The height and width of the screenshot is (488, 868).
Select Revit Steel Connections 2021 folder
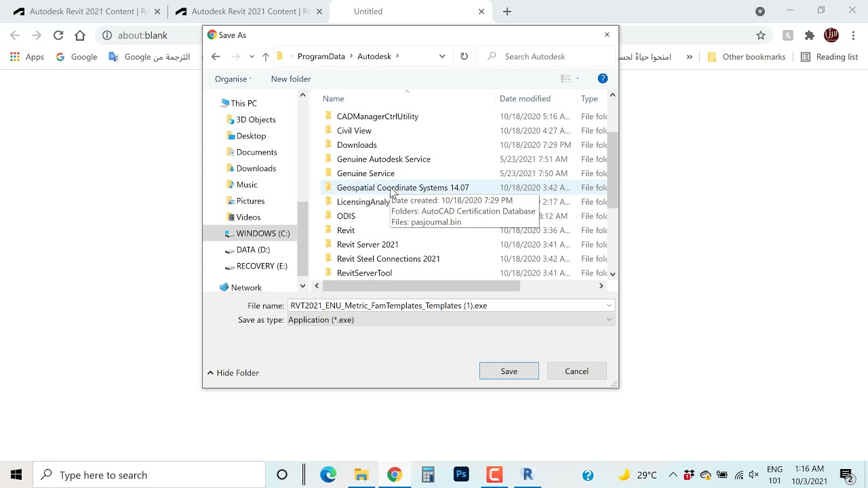[389, 259]
